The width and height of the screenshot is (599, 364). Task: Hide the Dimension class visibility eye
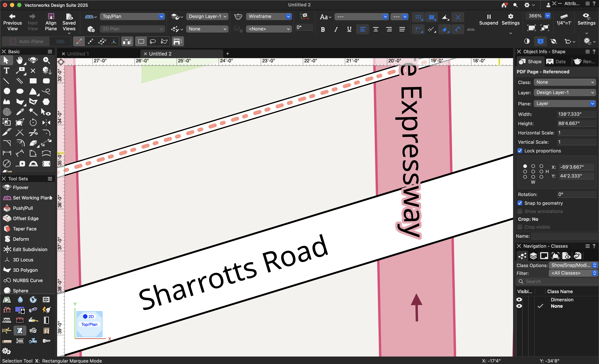click(x=519, y=300)
